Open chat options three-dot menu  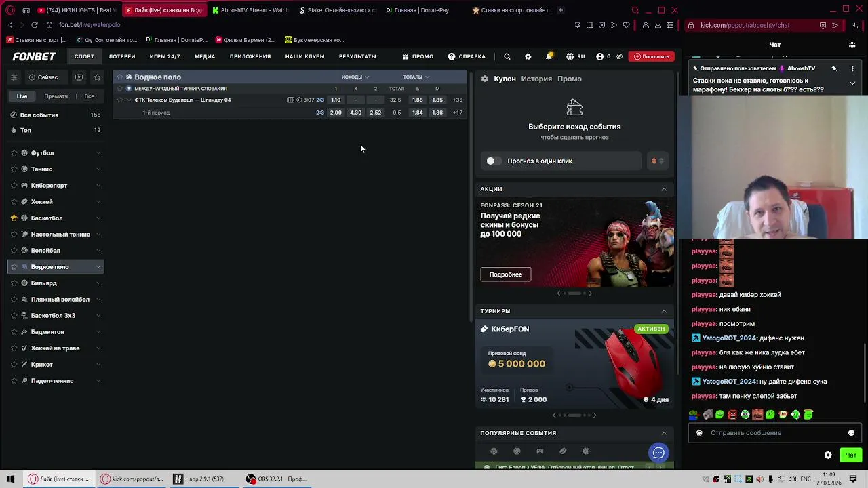(x=852, y=68)
